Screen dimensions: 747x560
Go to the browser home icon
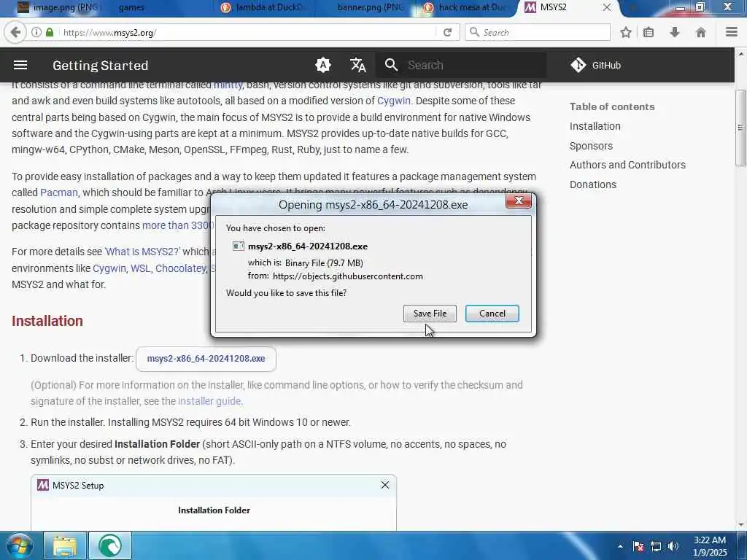701,32
